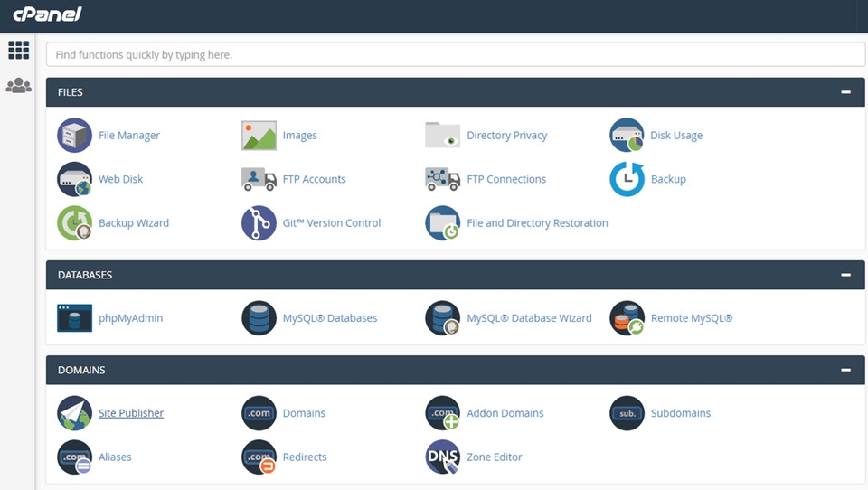Click the DATABASES section header title
This screenshot has width=868, height=490.
[85, 275]
